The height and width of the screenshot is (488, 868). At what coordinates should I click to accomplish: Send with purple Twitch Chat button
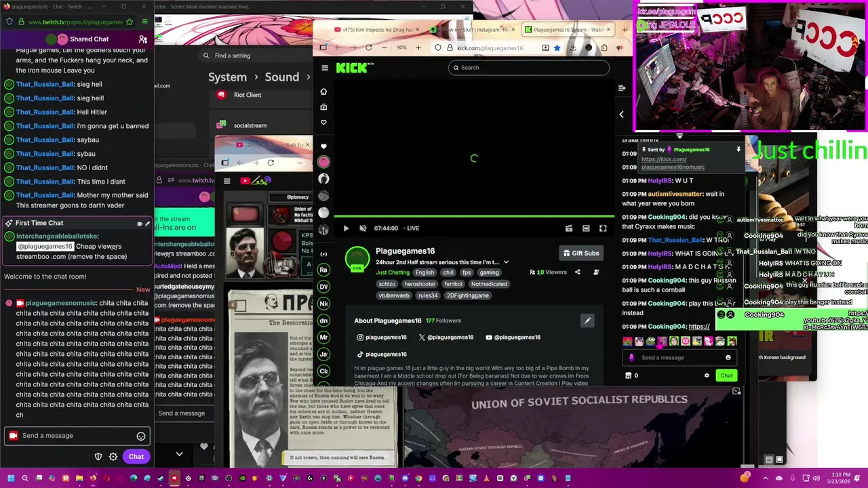pyautogui.click(x=136, y=457)
